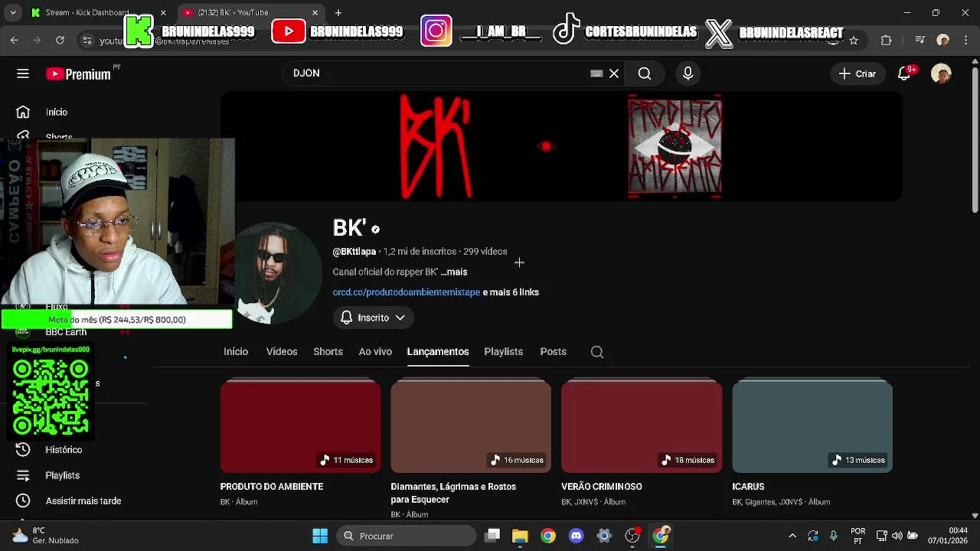980x551 pixels.
Task: Open the browser extensions puzzle icon
Action: pyautogui.click(x=887, y=41)
